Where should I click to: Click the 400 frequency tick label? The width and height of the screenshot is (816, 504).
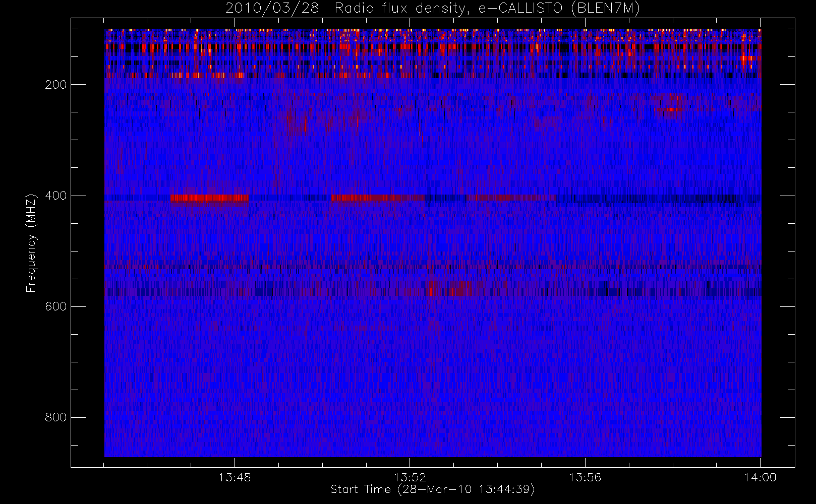[x=55, y=196]
